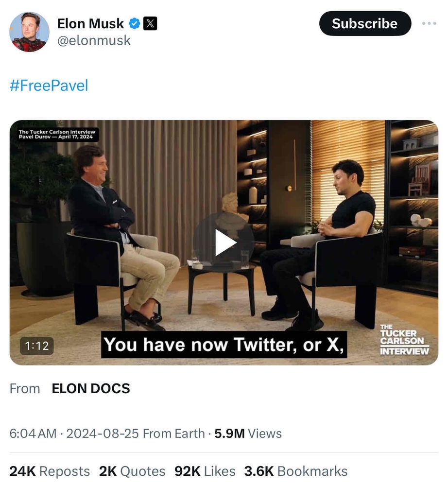
Task: Open the @elonmusk handle link
Action: pyautogui.click(x=94, y=40)
